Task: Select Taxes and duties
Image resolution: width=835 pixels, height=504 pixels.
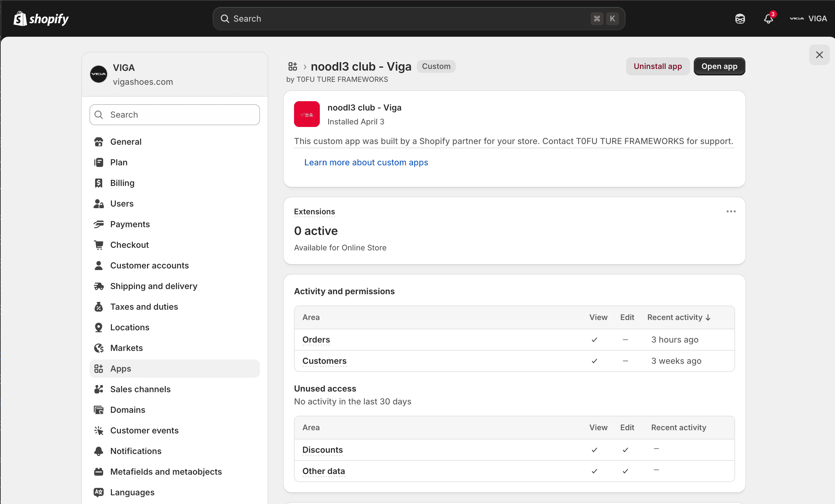Action: tap(174, 307)
